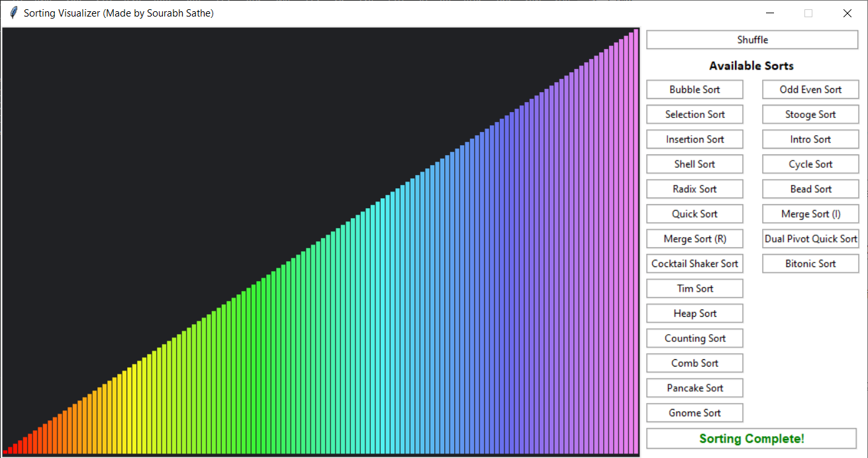
Task: Start Stooge Sort
Action: click(x=810, y=114)
